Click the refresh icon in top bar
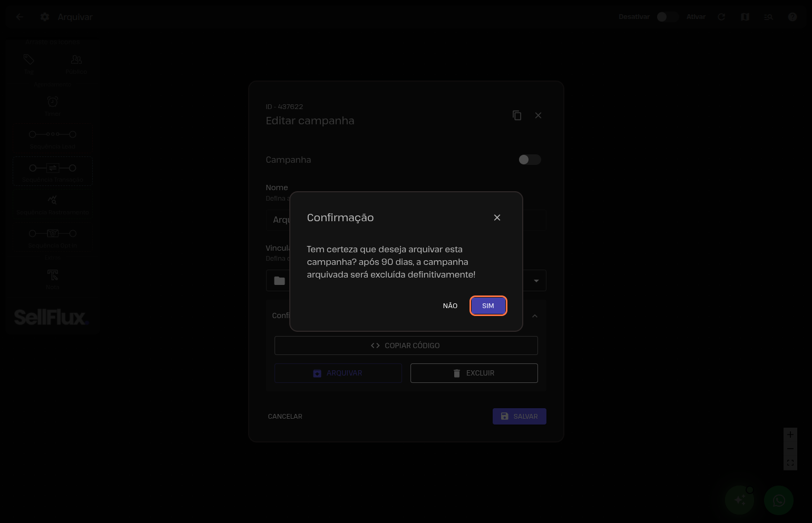 click(721, 17)
